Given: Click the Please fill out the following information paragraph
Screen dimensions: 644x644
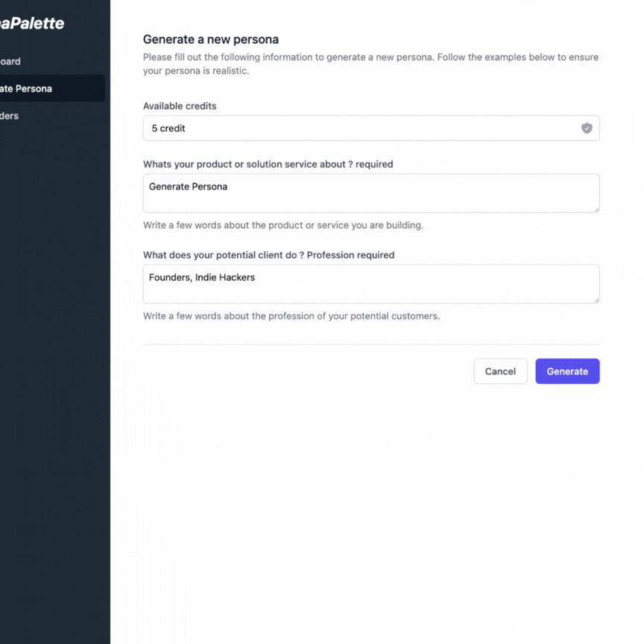Looking at the screenshot, I should pyautogui.click(x=370, y=63).
